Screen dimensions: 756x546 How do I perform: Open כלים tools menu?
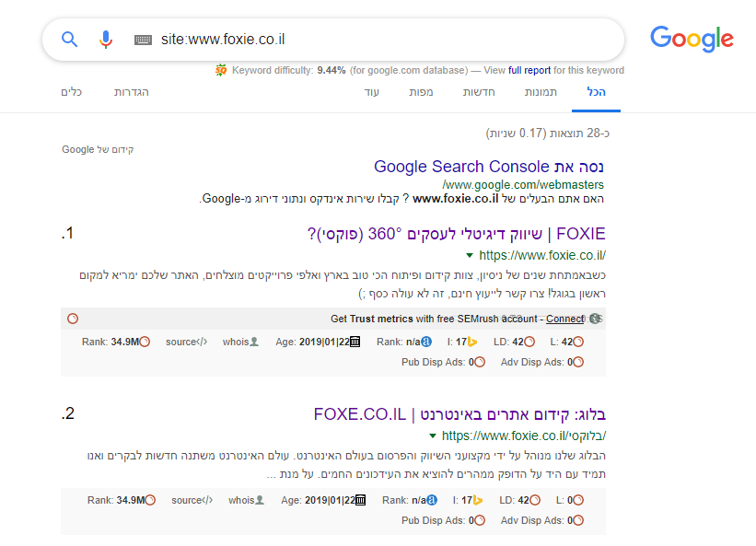71,92
